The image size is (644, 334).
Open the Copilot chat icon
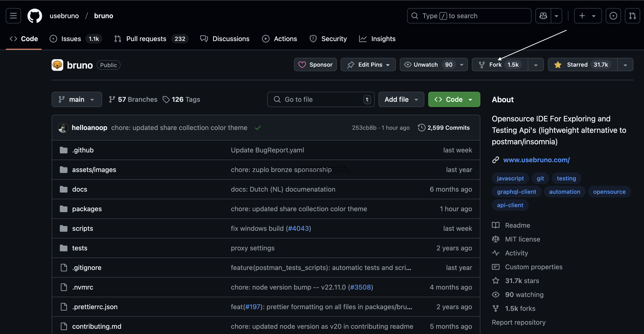(x=543, y=16)
